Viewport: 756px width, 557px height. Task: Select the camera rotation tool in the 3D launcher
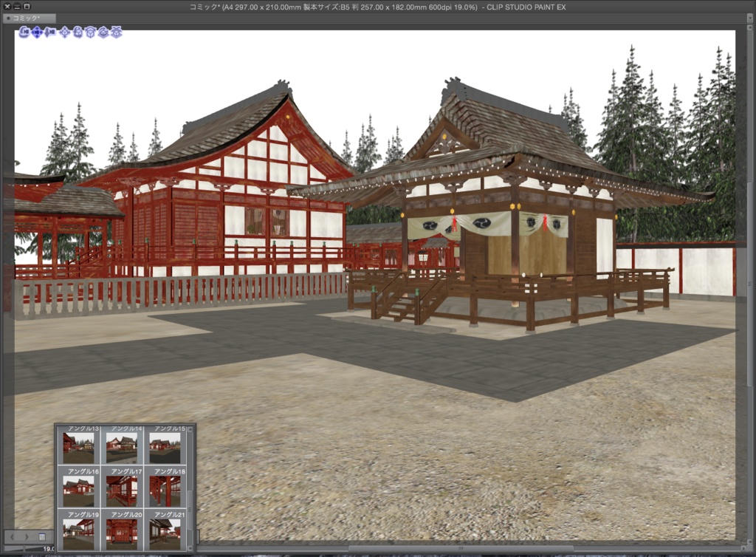tap(24, 32)
